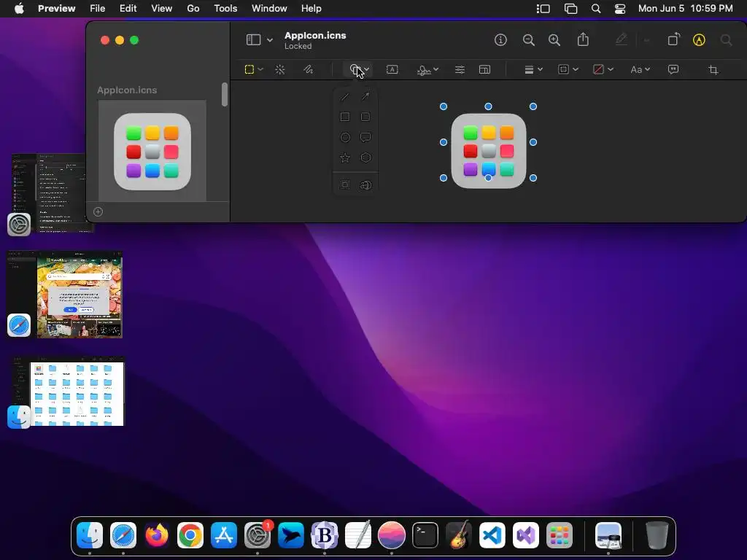Rotate the image left

pyautogui.click(x=673, y=39)
